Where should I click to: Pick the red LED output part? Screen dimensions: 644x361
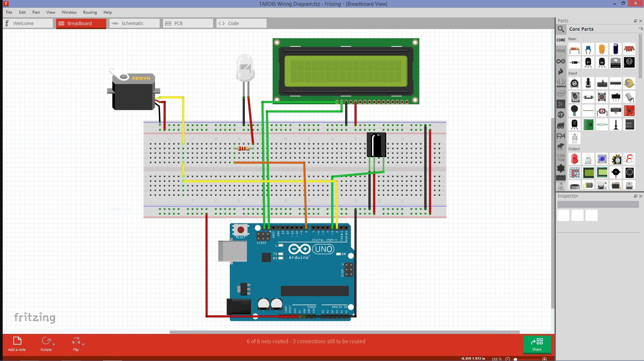click(x=574, y=159)
